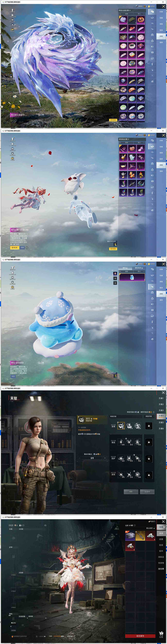The height and width of the screenshot is (644, 167).
Task: Decrease talent points with the minus button
Action: coord(80,458)
